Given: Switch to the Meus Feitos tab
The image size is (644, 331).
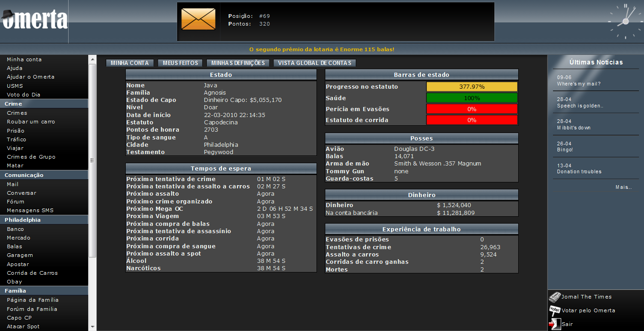Looking at the screenshot, I should click(x=180, y=63).
